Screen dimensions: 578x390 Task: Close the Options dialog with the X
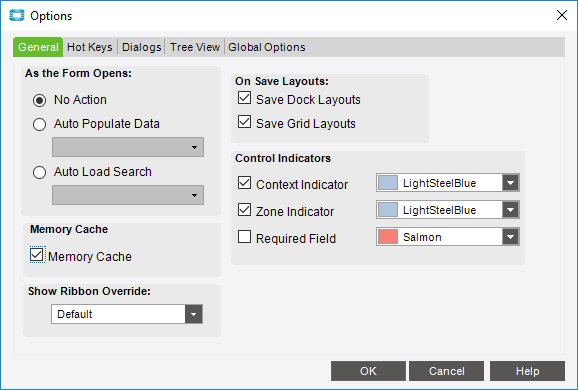pos(562,15)
